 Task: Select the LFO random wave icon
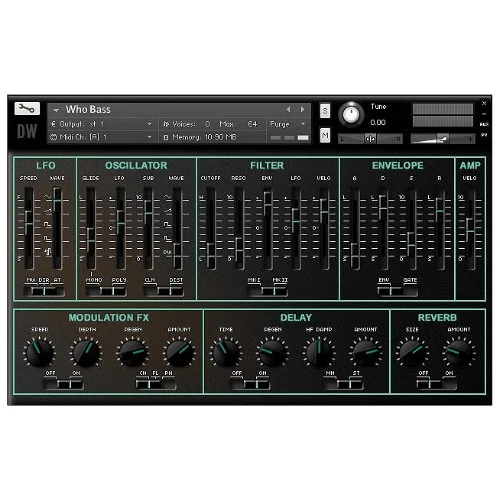tap(48, 252)
